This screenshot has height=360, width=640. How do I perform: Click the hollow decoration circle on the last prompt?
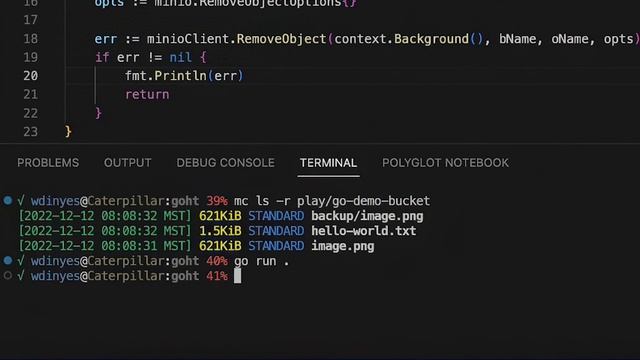coord(8,276)
